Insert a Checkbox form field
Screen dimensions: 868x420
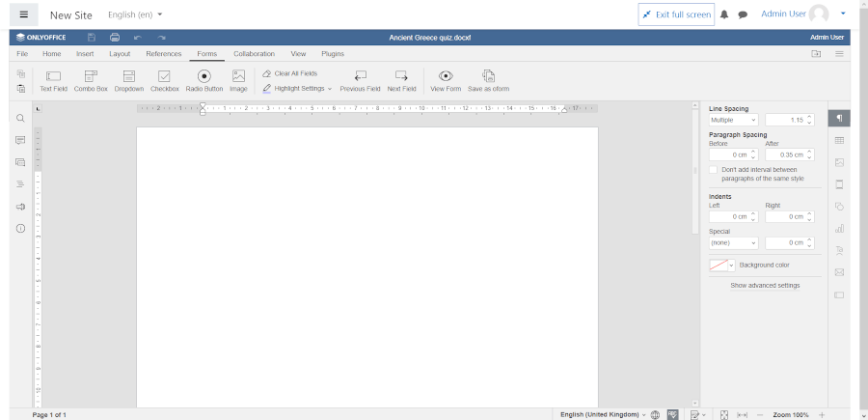click(164, 81)
